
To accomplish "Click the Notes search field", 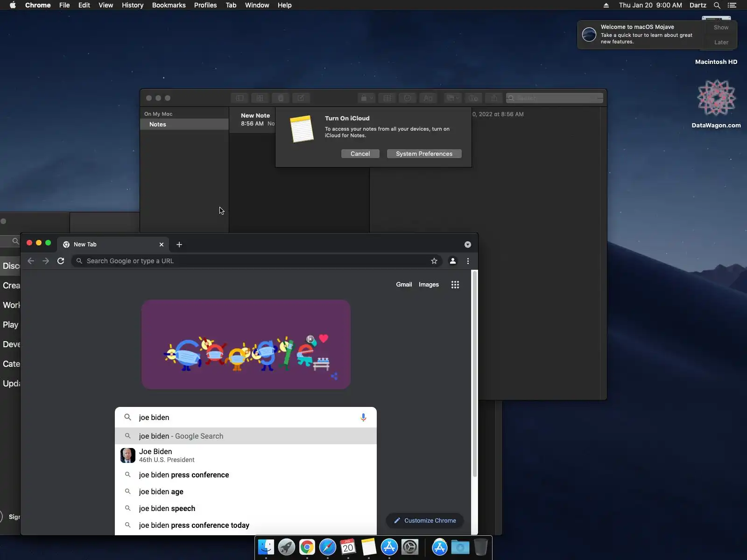I will click(555, 98).
